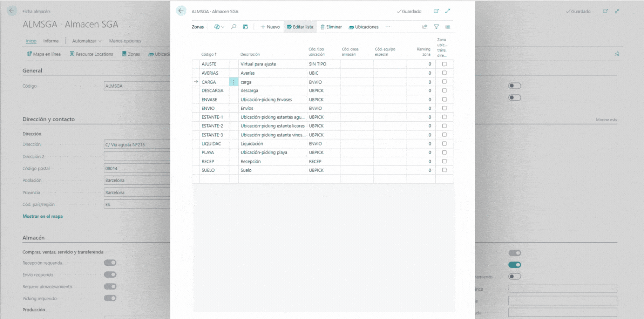Click the Eliminar trash button
644x319 pixels.
331,27
